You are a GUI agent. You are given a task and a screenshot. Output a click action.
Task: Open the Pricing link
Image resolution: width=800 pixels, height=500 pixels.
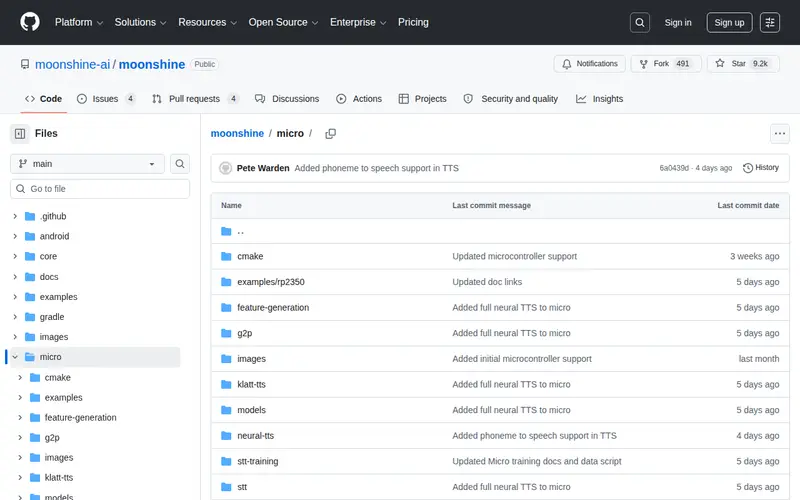pyautogui.click(x=413, y=22)
